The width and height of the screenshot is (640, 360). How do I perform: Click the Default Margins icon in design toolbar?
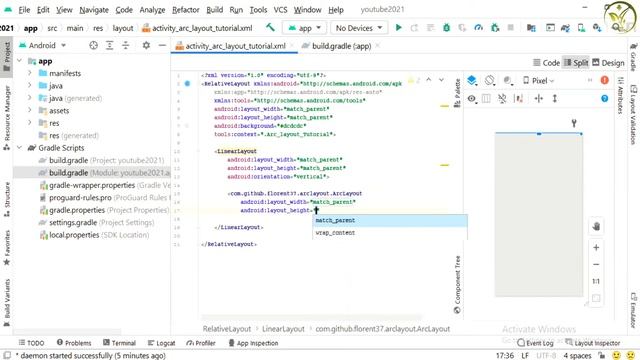(519, 98)
